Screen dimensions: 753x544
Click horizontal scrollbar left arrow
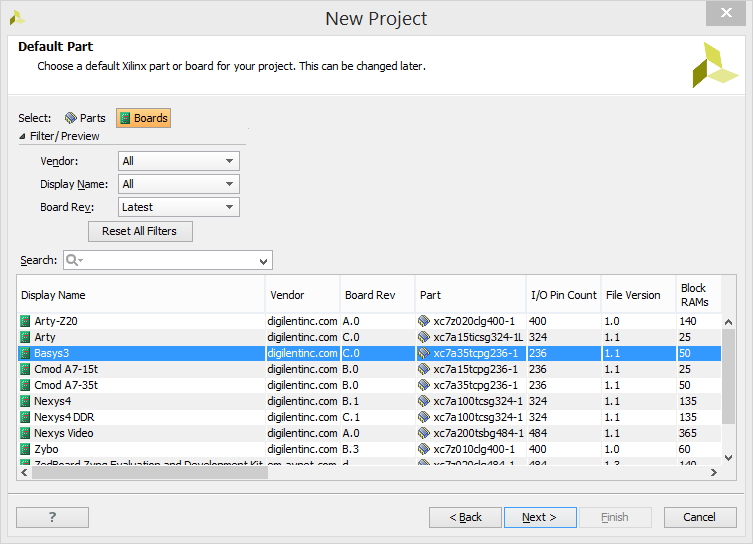tap(24, 472)
